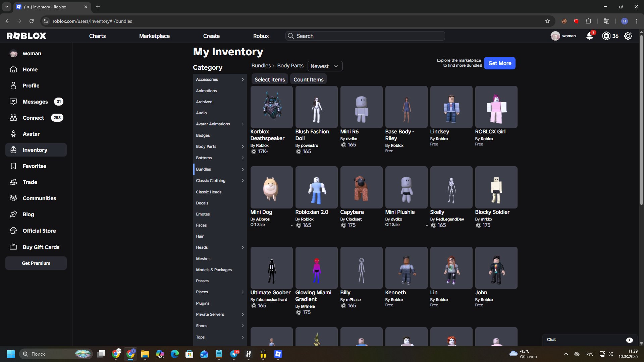Select the Bundles category in the list
Image resolution: width=644 pixels, height=362 pixels.
click(x=203, y=169)
